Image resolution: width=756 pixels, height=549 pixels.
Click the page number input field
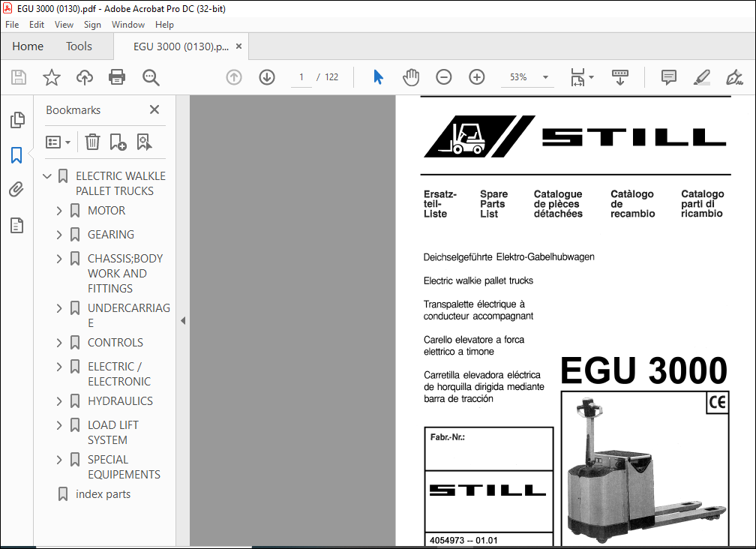[x=301, y=77]
